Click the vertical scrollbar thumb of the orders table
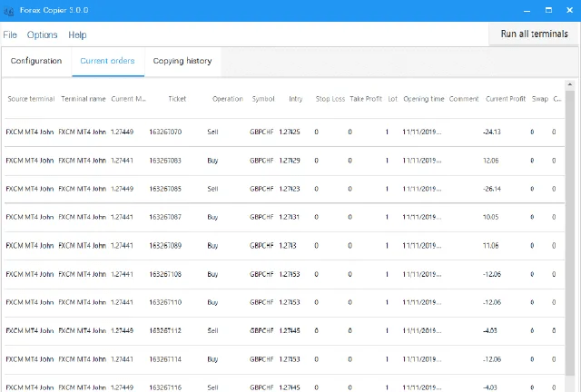Viewport: 581px width, 392px height. pos(570,233)
